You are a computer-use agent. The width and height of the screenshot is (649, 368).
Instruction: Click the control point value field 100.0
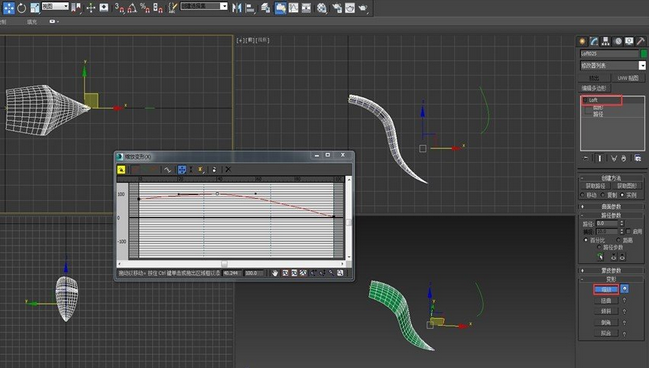pyautogui.click(x=253, y=273)
